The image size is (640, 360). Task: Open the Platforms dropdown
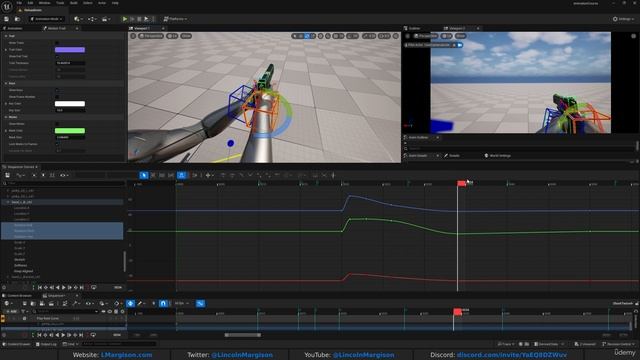tap(175, 19)
